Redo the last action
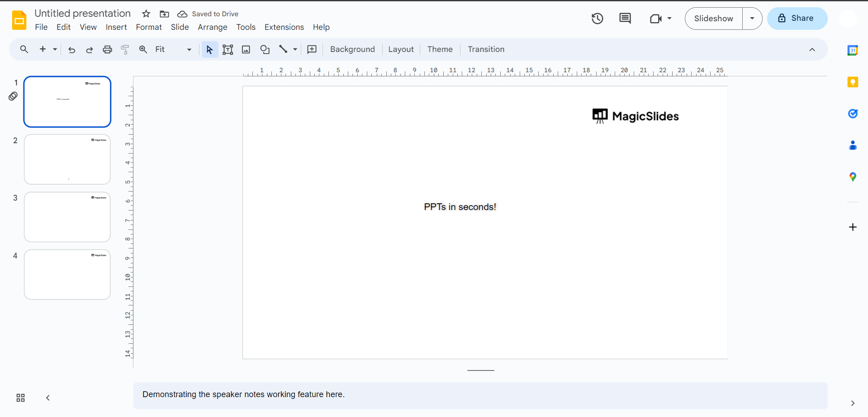This screenshot has width=868, height=417. 90,50
